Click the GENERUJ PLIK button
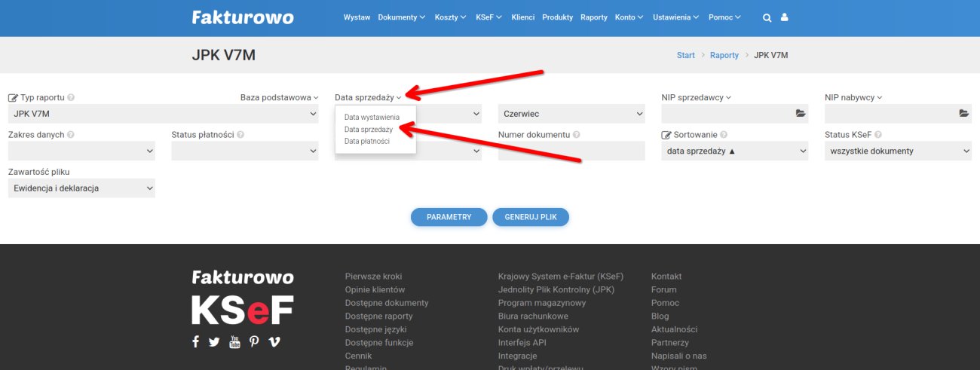This screenshot has height=370, width=980. point(531,217)
